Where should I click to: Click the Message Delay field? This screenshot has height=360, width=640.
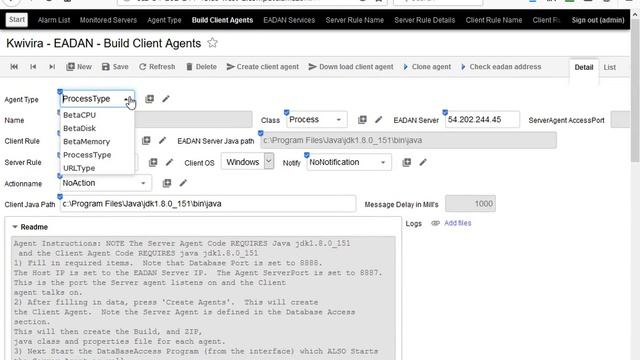471,204
